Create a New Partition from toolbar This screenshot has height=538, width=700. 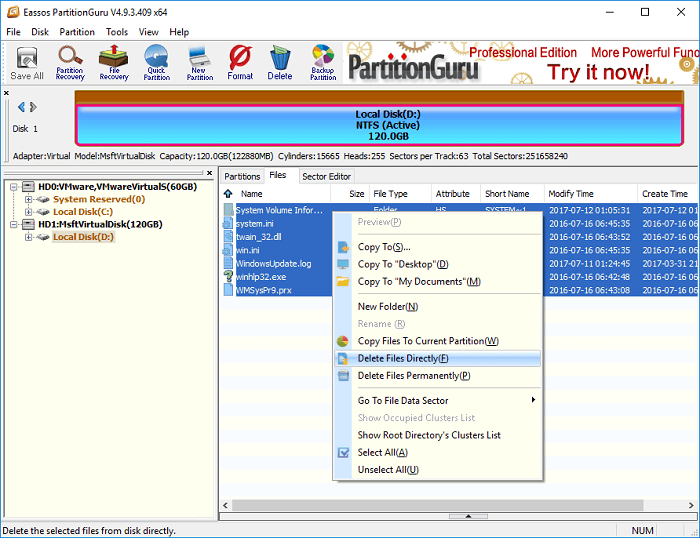click(x=200, y=63)
